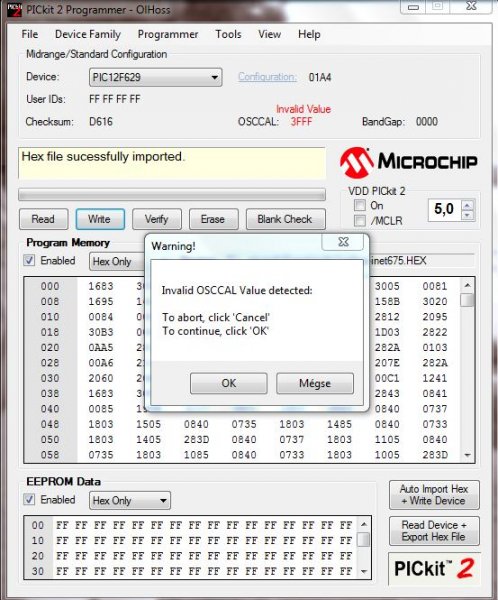Viewport: 498px width, 600px height.
Task: Click the Program Memory scrollbar thumb
Action: (x=467, y=300)
